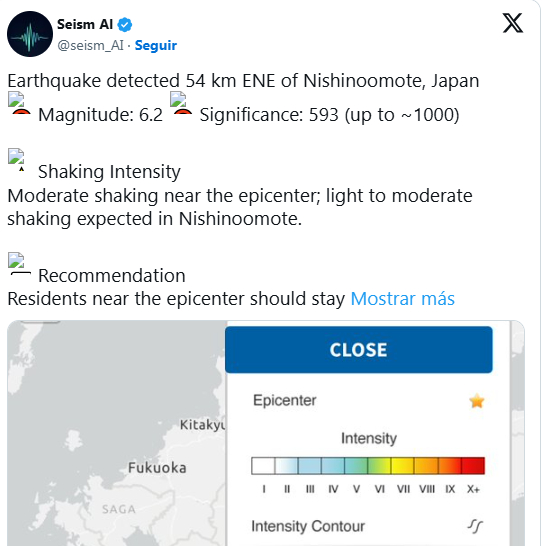Open the Seism AI profile avatar
The image size is (542, 546).
click(30, 34)
